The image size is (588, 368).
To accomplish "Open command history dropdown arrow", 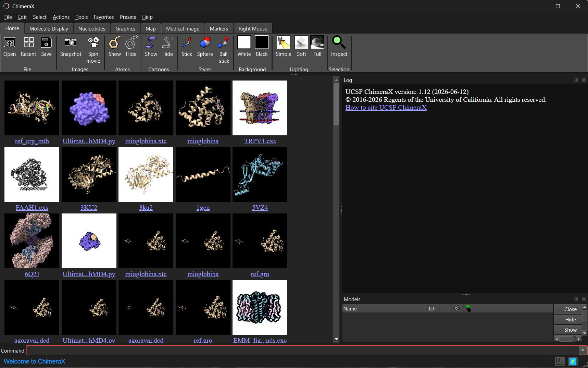I will [583, 351].
